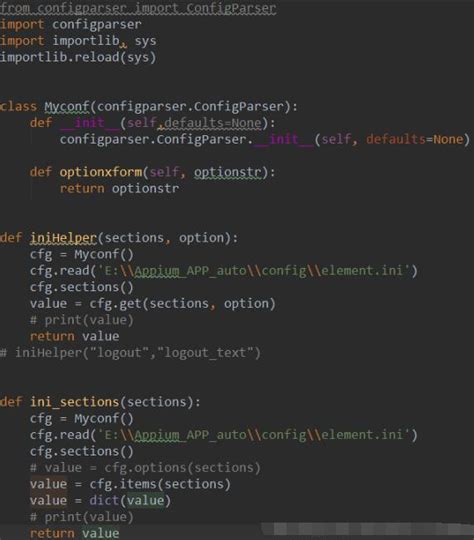Screen dimensions: 474x540
Task: Click the Myconf class name definition
Action: pos(67,106)
